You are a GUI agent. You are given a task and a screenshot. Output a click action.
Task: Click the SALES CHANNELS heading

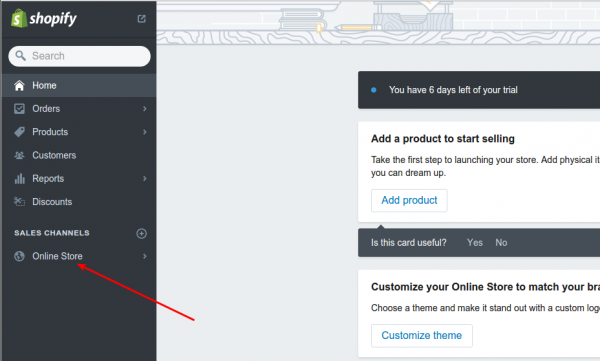[x=52, y=233]
